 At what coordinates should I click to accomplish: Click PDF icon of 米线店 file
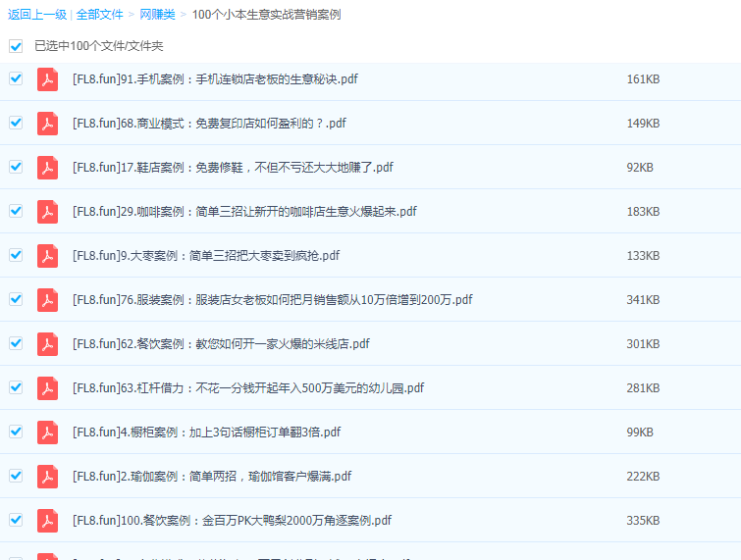tap(47, 344)
